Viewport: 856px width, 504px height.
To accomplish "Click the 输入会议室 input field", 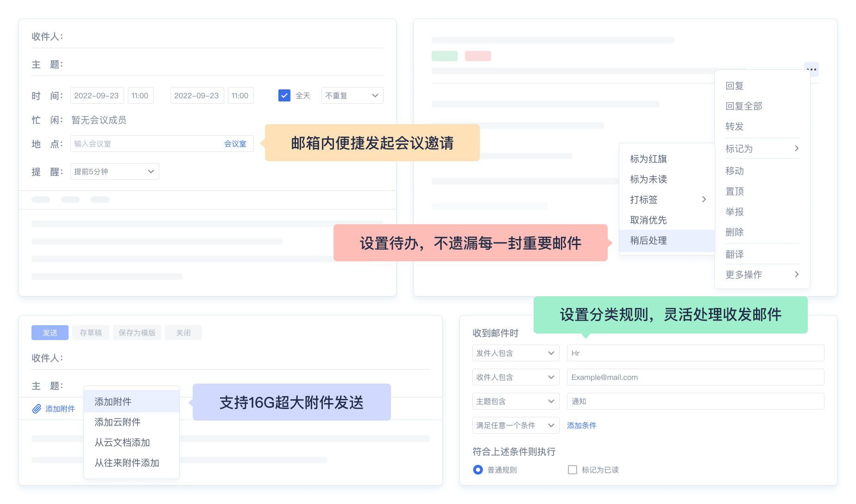I will click(116, 144).
